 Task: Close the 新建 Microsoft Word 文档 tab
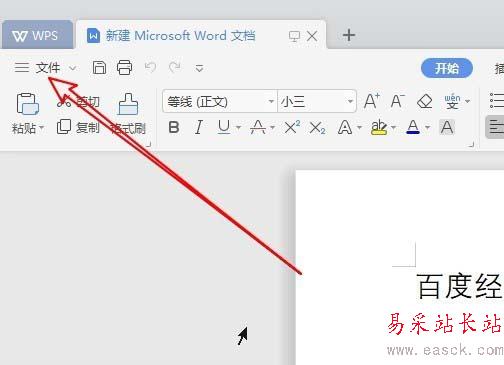[x=312, y=36]
